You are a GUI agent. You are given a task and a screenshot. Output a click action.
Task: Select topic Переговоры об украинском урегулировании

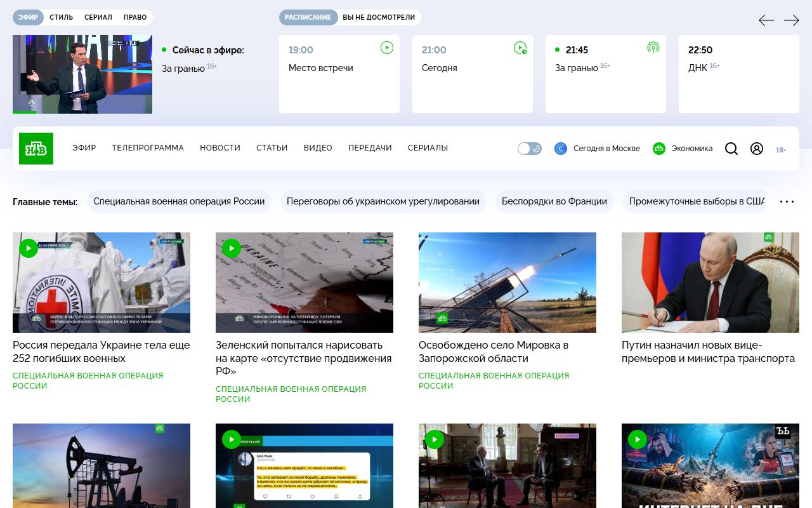pyautogui.click(x=383, y=201)
